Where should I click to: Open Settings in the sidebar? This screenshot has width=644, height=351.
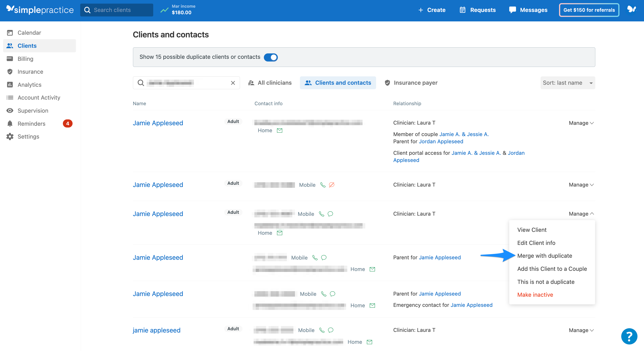pyautogui.click(x=39, y=137)
